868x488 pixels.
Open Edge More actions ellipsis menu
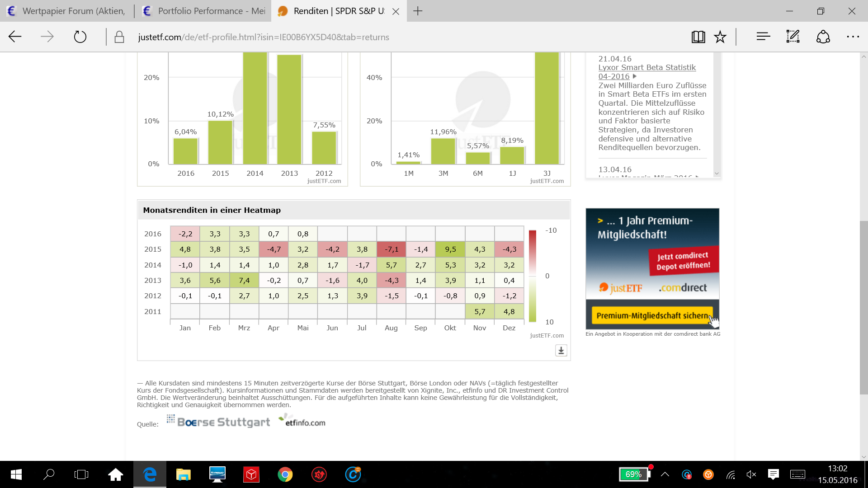tap(853, 37)
